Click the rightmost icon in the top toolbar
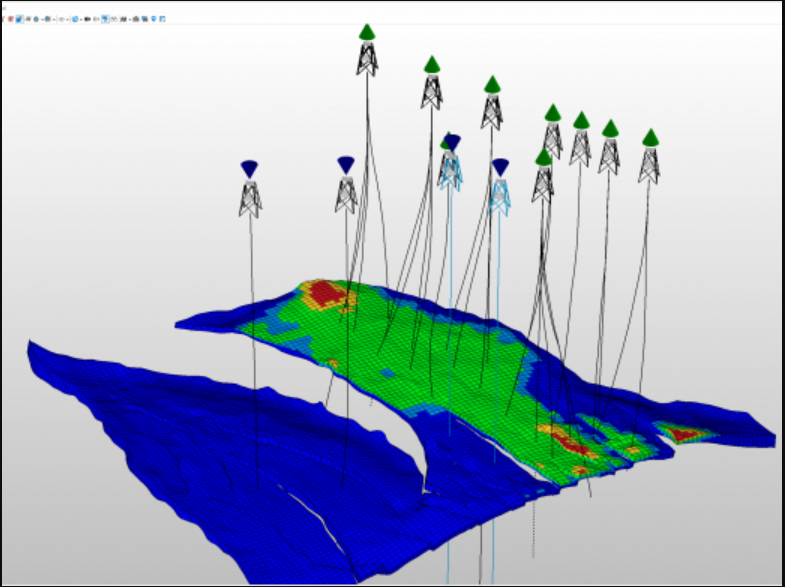This screenshot has width=785, height=587. (x=162, y=19)
